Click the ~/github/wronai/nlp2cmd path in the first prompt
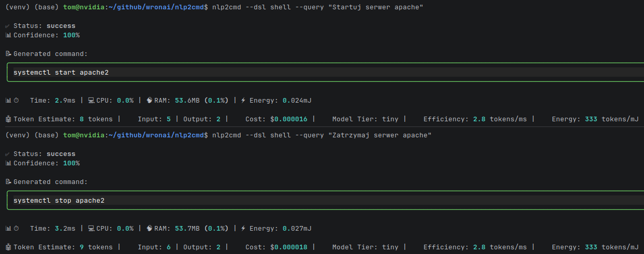Image resolution: width=644 pixels, height=254 pixels. point(156,7)
